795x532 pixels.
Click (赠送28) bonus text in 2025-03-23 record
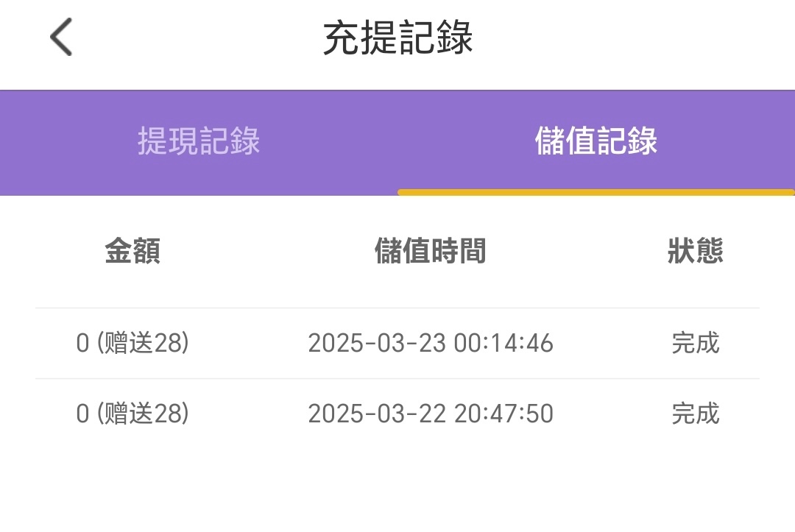[x=143, y=344]
